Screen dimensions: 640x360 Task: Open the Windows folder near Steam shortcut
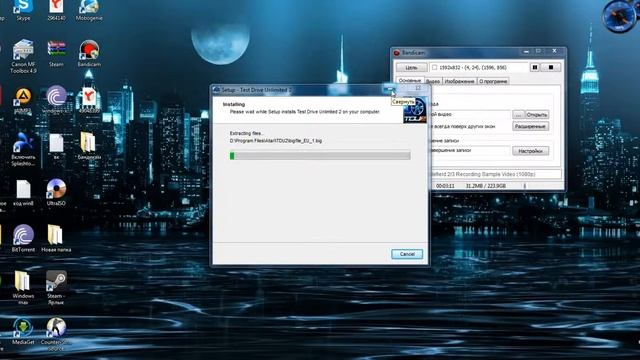[23, 287]
